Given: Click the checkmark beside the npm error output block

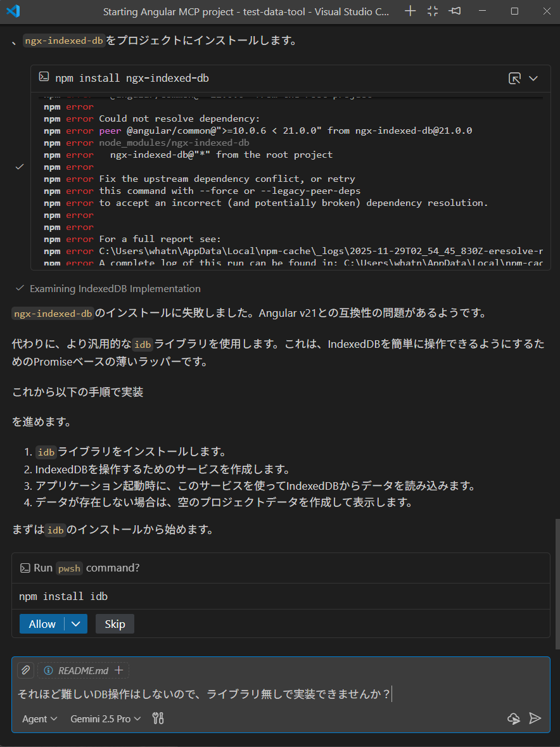Looking at the screenshot, I should point(19,167).
